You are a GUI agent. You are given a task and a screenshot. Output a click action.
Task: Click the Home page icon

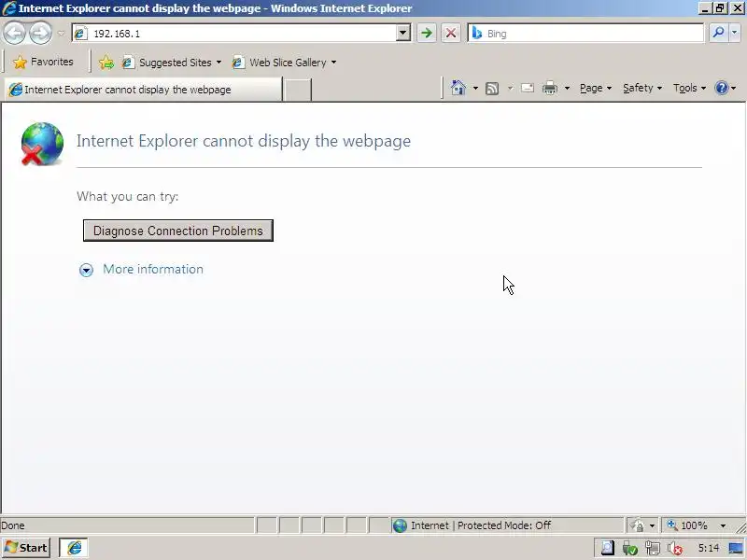(458, 88)
